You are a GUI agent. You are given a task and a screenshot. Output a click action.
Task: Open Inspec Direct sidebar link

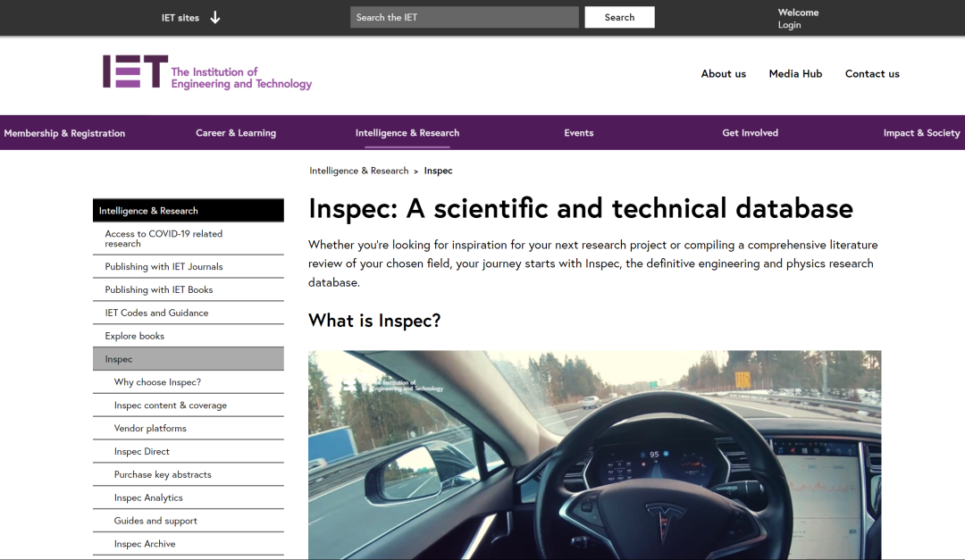point(189,451)
